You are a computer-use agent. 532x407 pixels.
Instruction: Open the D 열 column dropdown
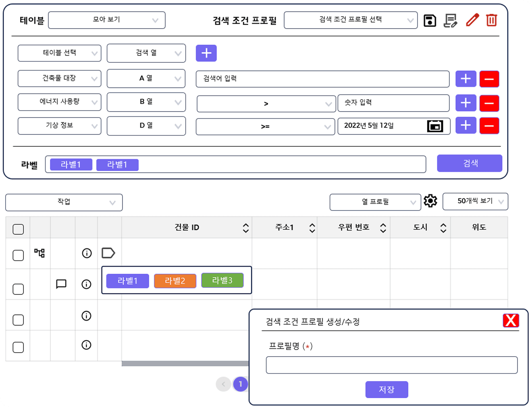pyautogui.click(x=146, y=126)
